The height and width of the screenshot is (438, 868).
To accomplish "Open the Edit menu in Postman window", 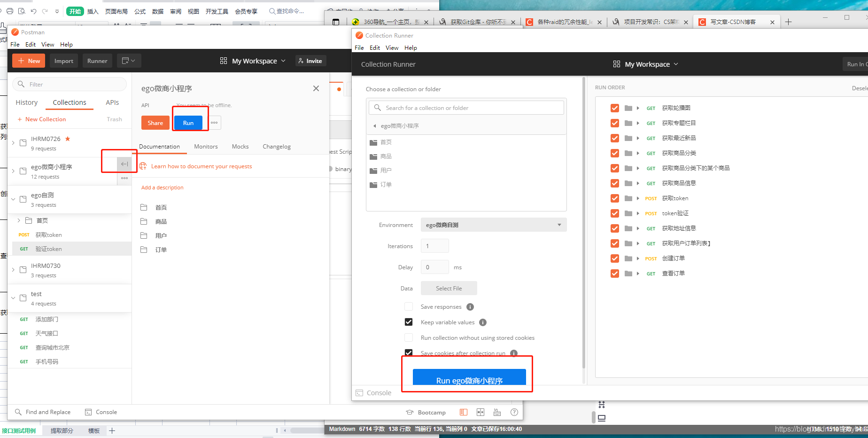I will [x=31, y=44].
